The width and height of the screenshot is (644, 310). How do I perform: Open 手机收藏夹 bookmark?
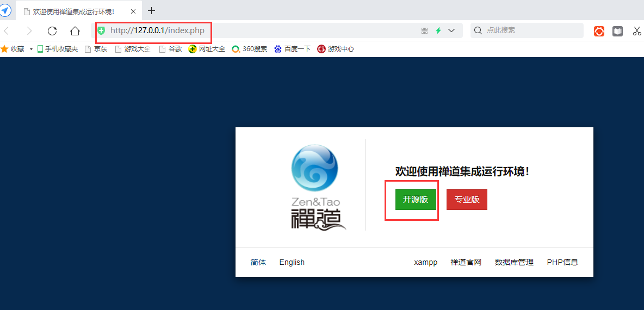pos(57,49)
